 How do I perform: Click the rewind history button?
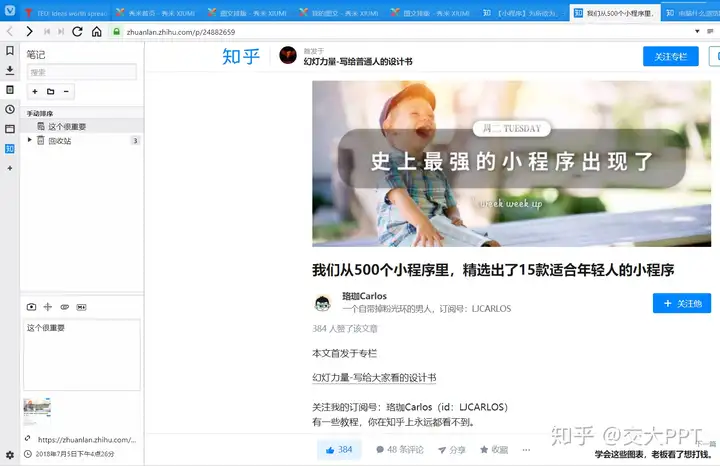(47, 32)
